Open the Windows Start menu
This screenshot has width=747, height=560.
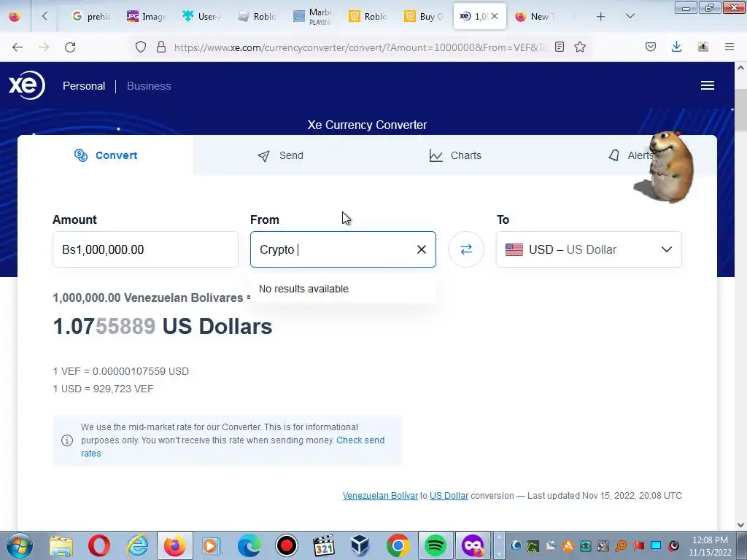point(20,545)
